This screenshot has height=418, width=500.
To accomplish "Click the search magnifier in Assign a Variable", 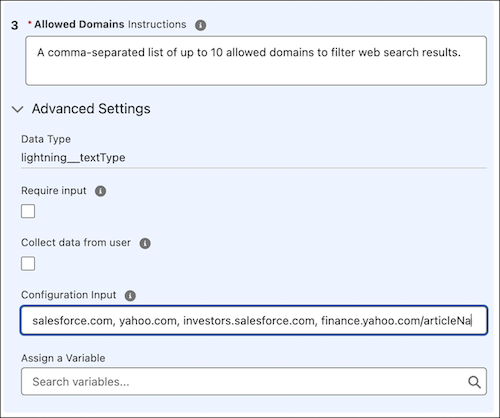I will [x=474, y=382].
